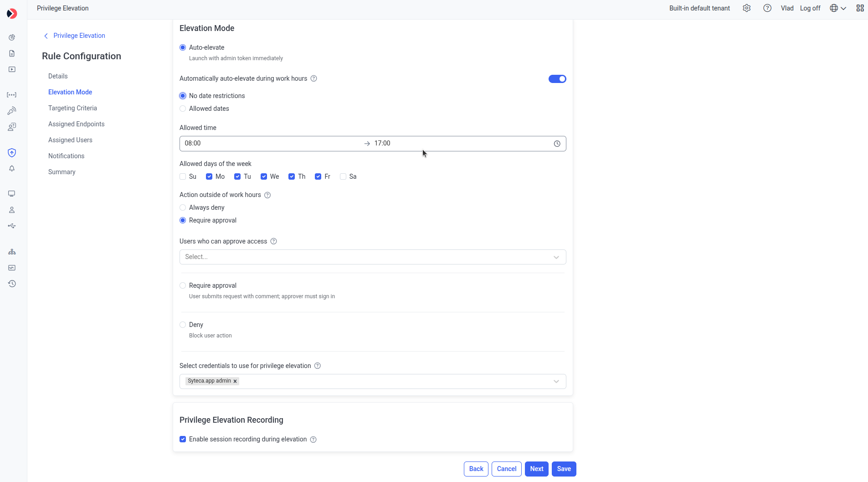Click the Back button
The width and height of the screenshot is (868, 482).
pyautogui.click(x=476, y=469)
